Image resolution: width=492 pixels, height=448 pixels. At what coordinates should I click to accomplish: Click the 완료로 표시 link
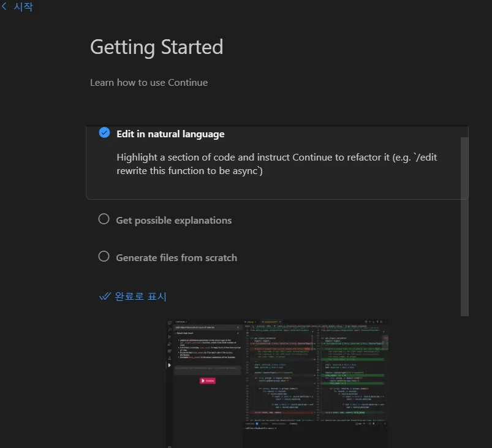click(x=140, y=297)
